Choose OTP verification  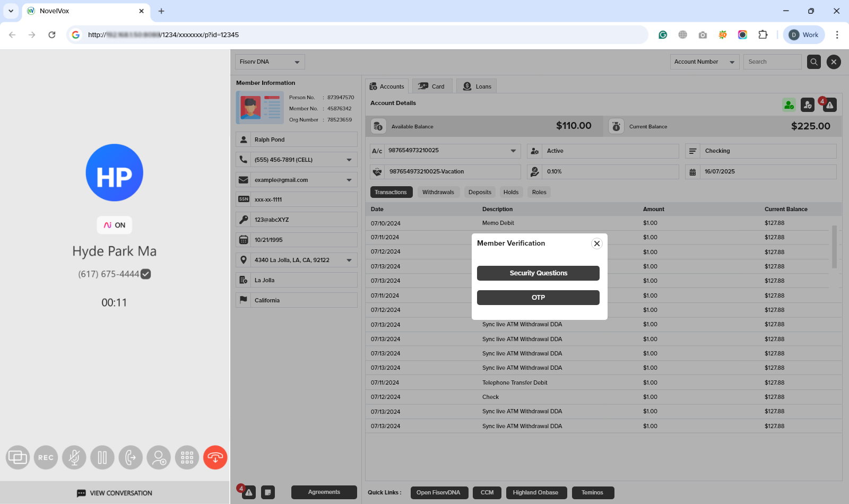point(538,298)
